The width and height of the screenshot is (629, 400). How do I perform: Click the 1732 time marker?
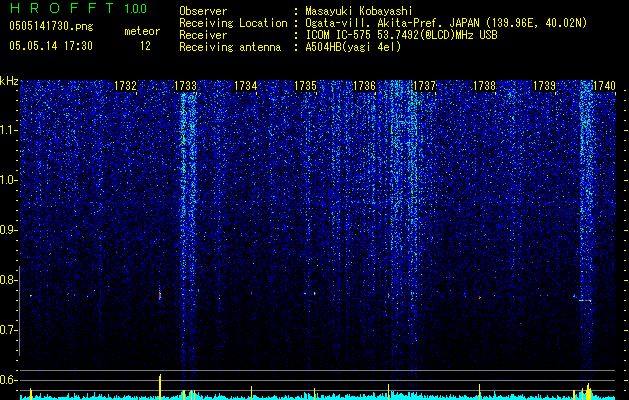(126, 86)
